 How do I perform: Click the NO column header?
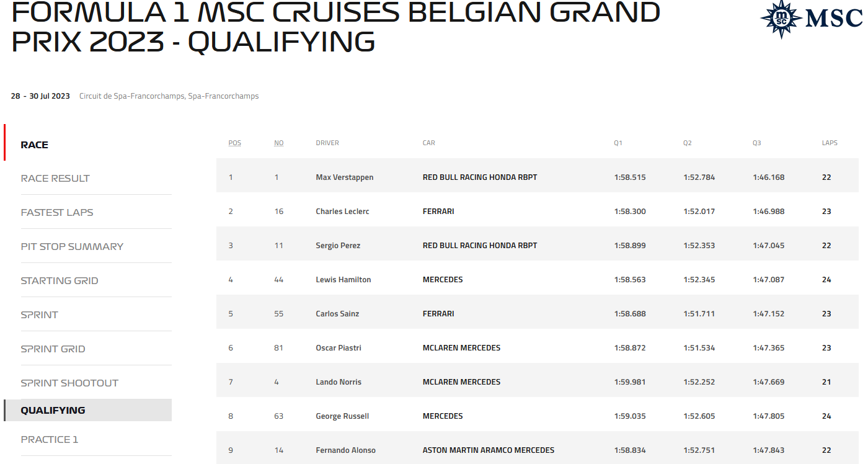[x=279, y=143]
